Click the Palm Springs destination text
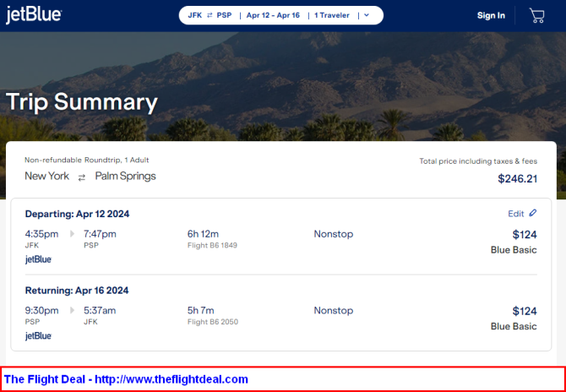 tap(126, 177)
